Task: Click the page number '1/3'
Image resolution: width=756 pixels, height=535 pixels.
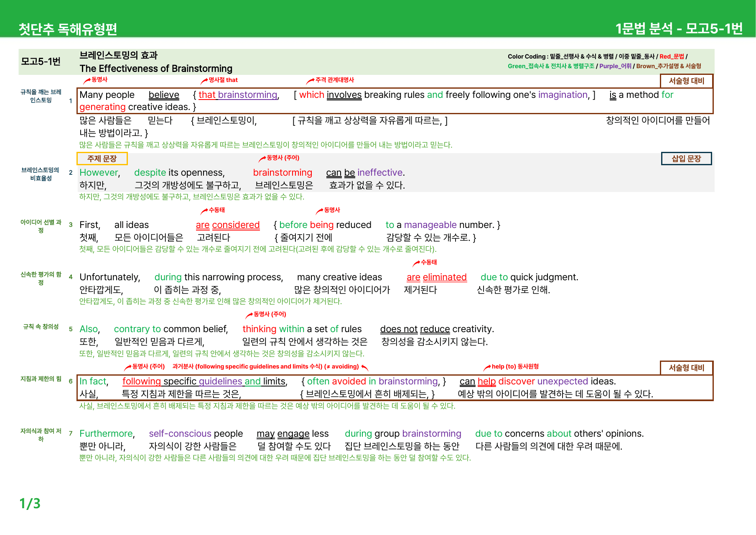Action: click(x=30, y=503)
